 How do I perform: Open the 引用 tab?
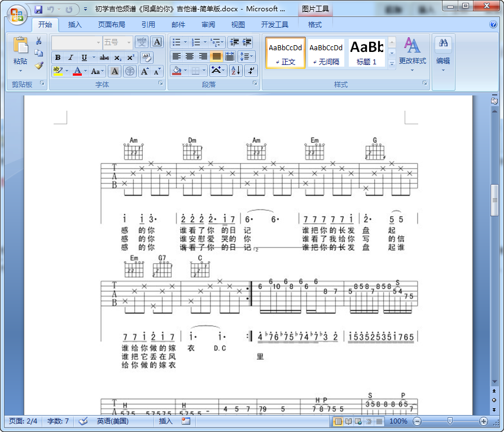pyautogui.click(x=148, y=25)
